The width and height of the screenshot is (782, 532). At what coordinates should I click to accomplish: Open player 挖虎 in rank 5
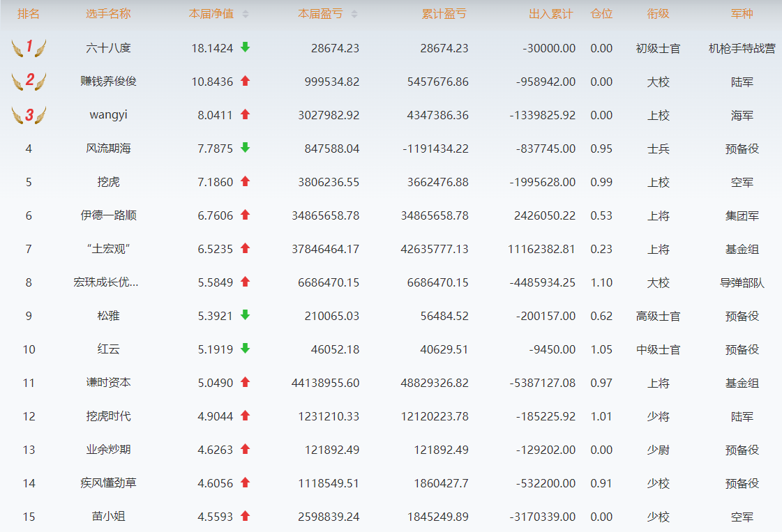[108, 182]
